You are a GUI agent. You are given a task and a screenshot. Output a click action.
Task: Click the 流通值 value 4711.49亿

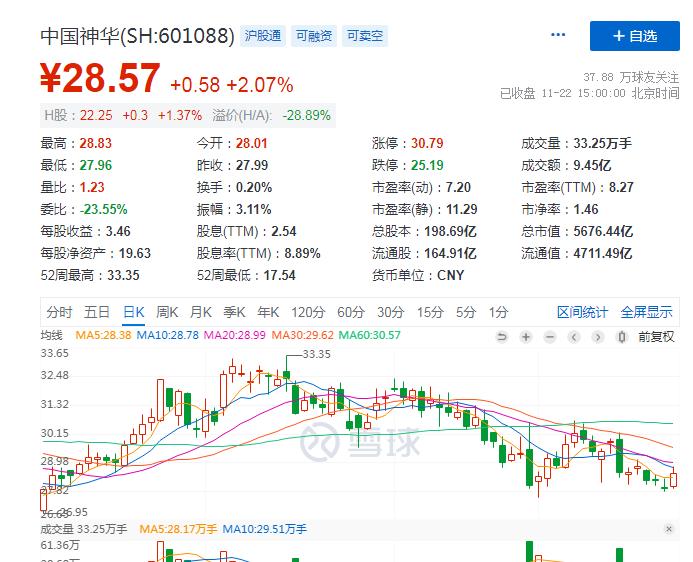[x=603, y=254]
